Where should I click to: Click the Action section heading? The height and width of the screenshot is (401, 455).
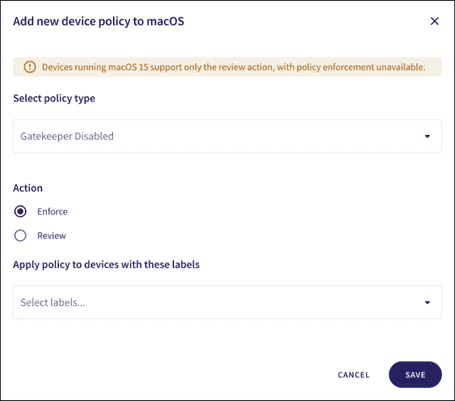click(x=28, y=188)
